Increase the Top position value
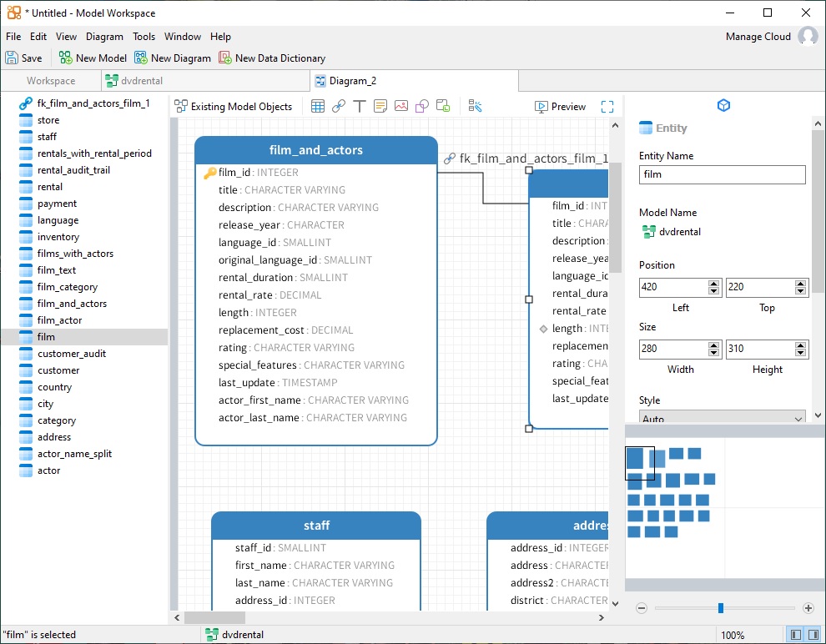This screenshot has width=826, height=644. click(800, 284)
